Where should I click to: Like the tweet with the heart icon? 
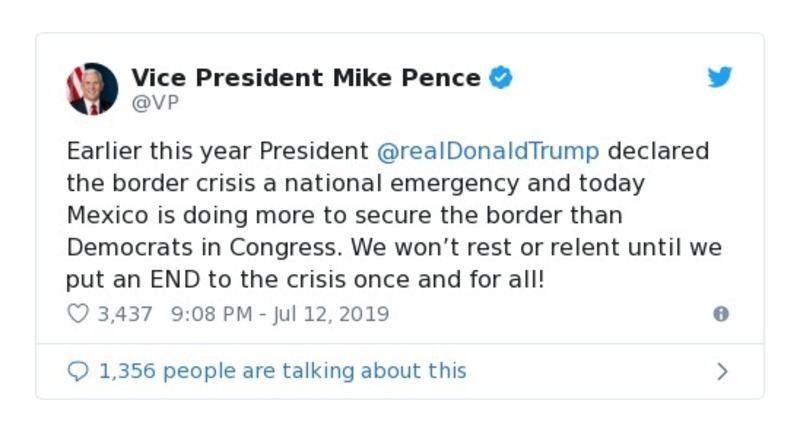(78, 314)
